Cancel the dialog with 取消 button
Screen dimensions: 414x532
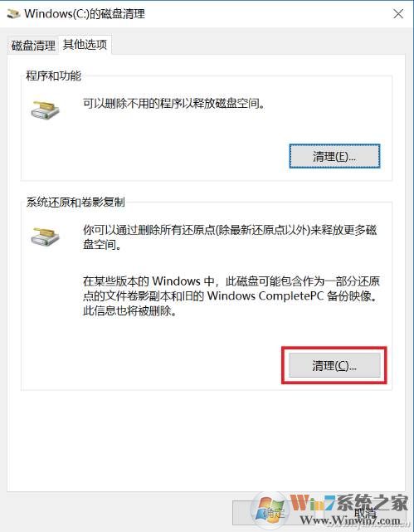pyautogui.click(x=364, y=513)
